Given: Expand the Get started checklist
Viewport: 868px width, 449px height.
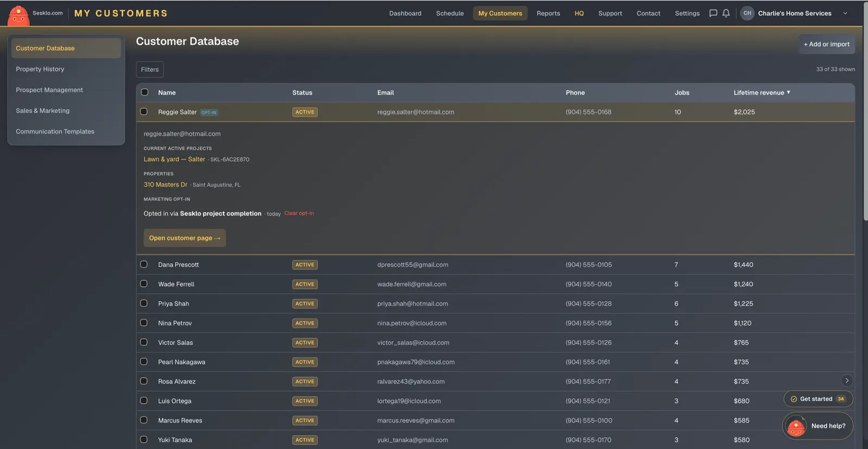Looking at the screenshot, I should [x=818, y=399].
